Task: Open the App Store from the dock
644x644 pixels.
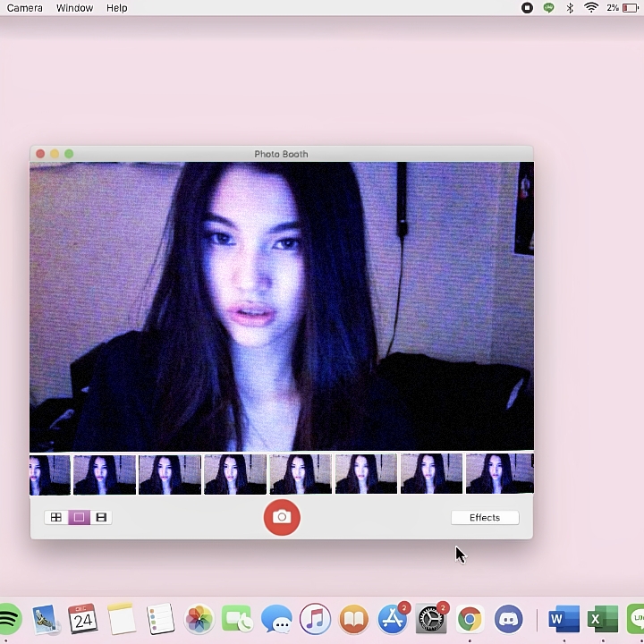Action: click(393, 619)
